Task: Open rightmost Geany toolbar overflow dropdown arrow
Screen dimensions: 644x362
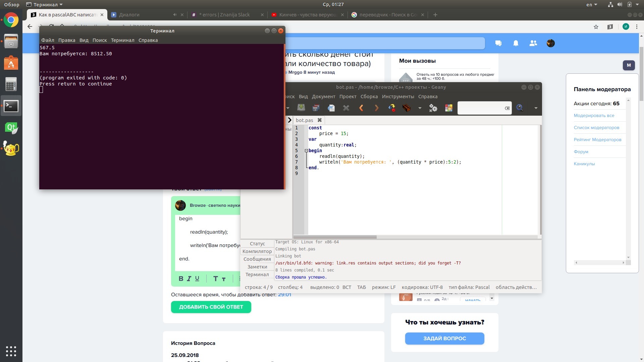Action: click(x=536, y=108)
